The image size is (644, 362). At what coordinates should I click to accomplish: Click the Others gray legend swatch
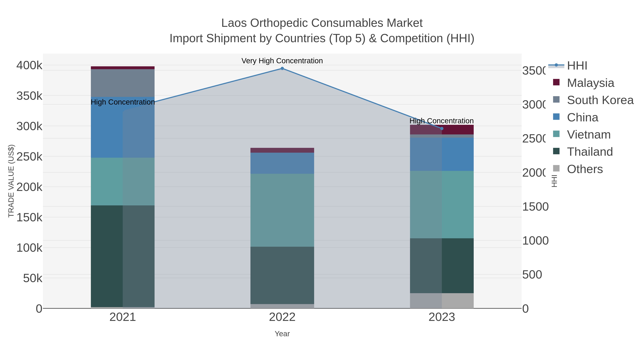tap(556, 168)
